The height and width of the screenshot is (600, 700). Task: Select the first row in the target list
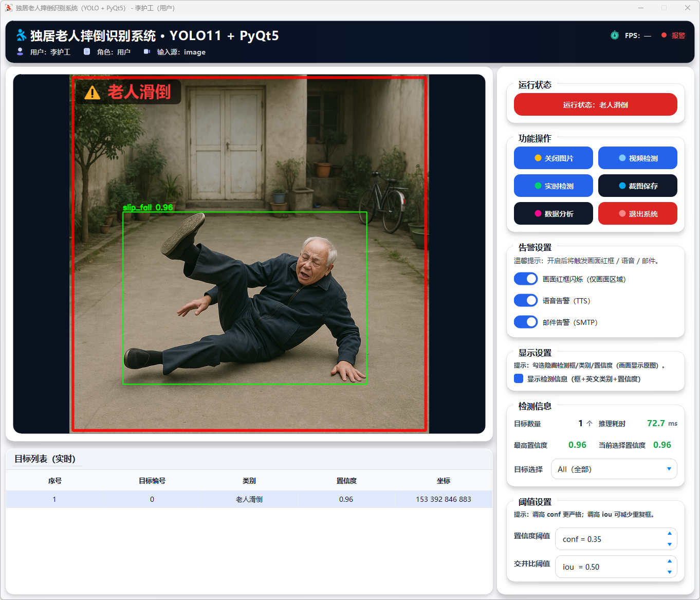tap(249, 499)
